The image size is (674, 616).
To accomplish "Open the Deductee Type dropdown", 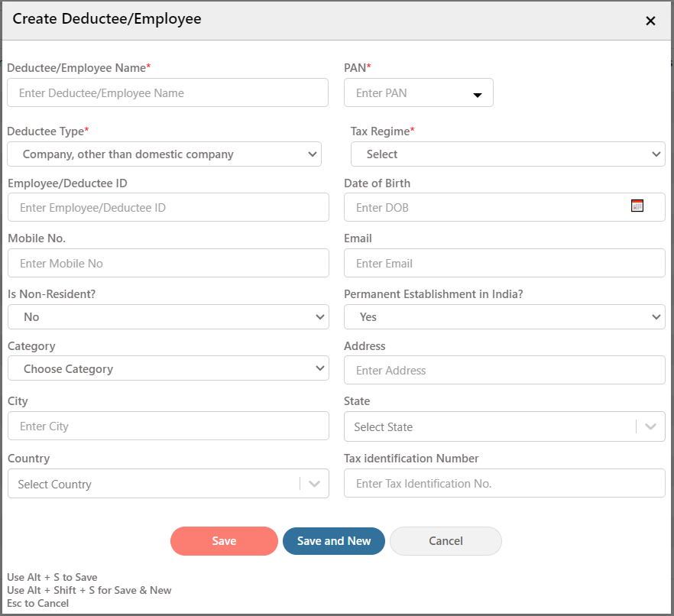I will point(164,154).
